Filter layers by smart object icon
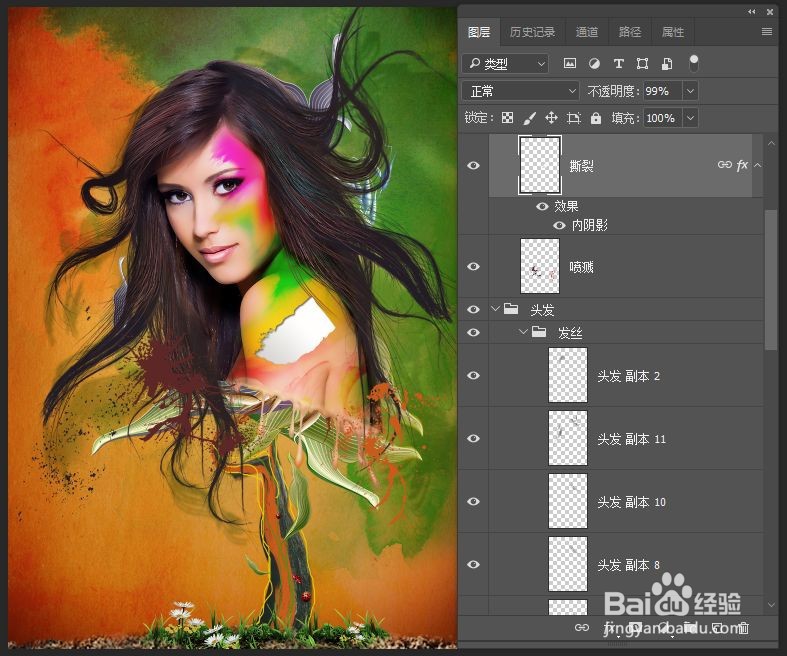 pos(667,63)
